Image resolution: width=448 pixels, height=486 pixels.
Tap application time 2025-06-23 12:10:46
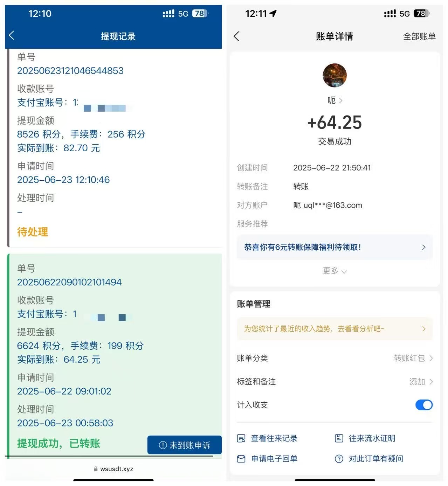click(63, 180)
